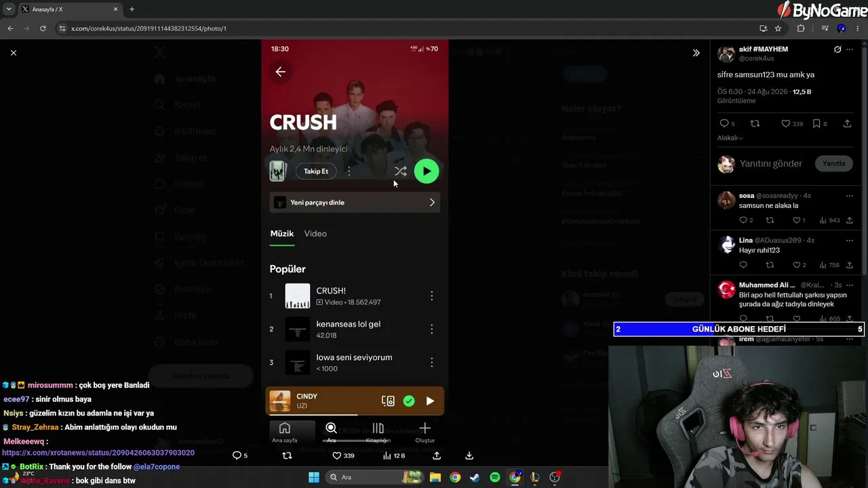Image resolution: width=868 pixels, height=488 pixels.
Task: Open Spotify from the taskbar
Action: coord(495,477)
